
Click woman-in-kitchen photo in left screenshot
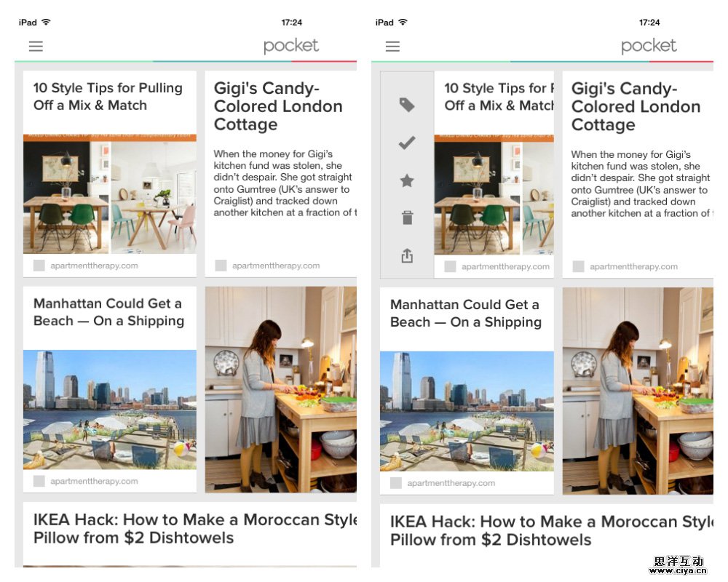[x=281, y=389]
